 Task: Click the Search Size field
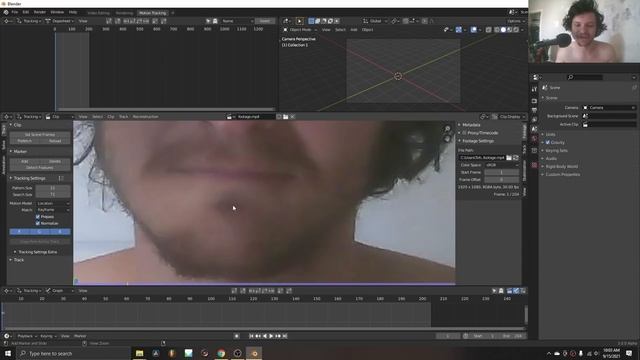(x=53, y=195)
